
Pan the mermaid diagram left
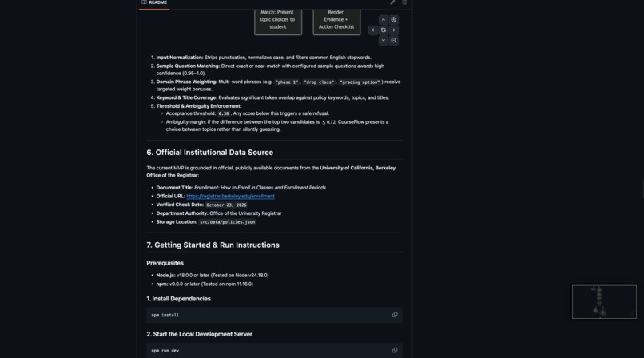373,30
